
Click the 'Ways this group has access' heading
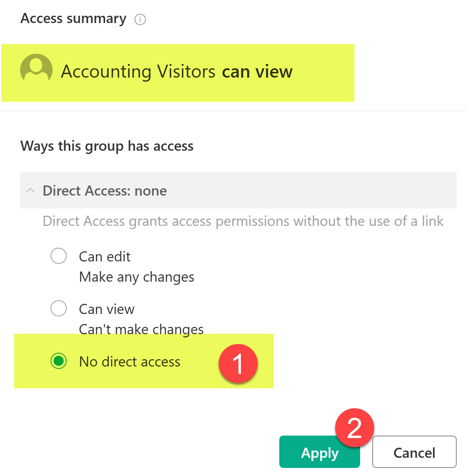[x=107, y=146]
